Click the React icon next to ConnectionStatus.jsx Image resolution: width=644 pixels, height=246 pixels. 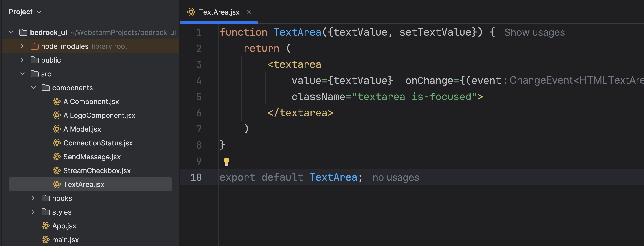(57, 143)
